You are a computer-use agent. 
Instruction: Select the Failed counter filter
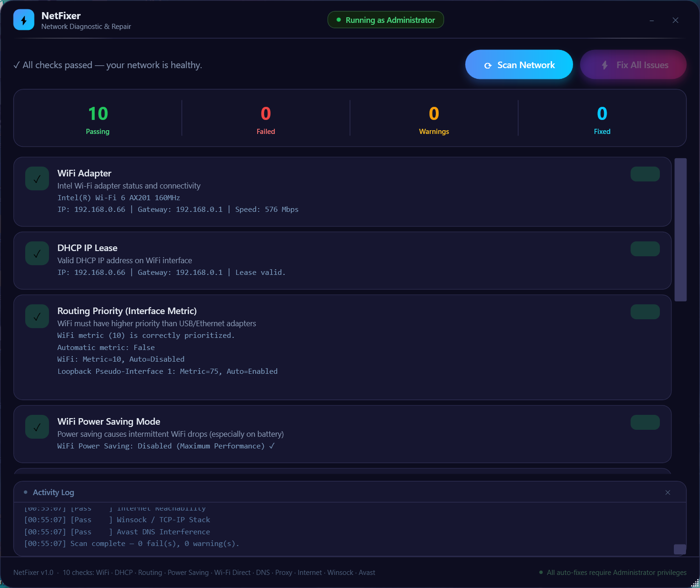click(266, 118)
